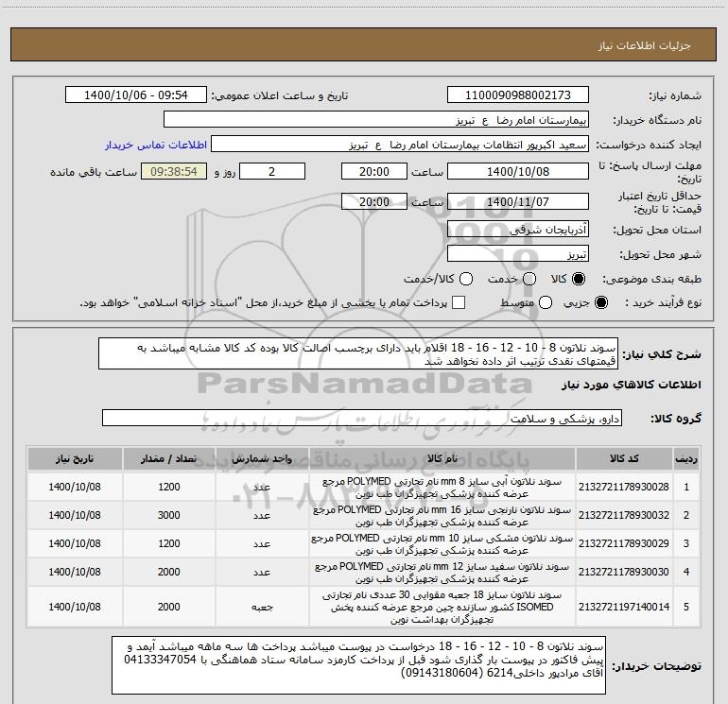
Task: Click the response deadline date 1400/10/08 field
Action: point(518,171)
